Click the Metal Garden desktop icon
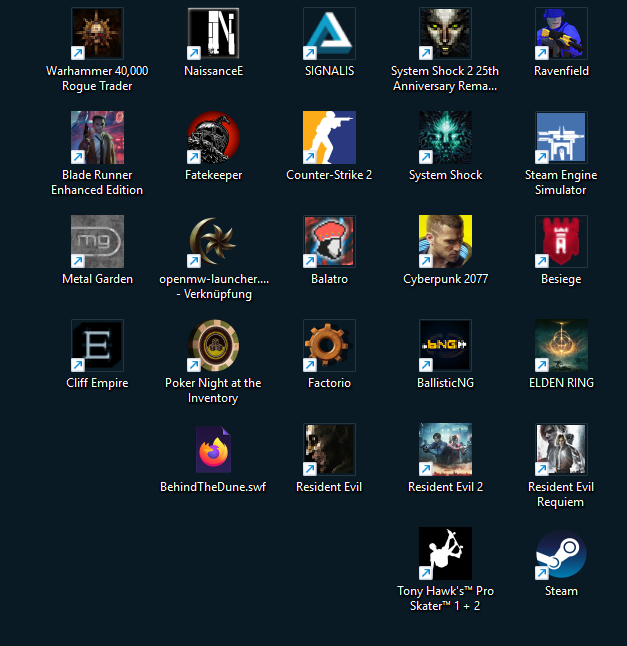627x646 pixels. [x=97, y=241]
